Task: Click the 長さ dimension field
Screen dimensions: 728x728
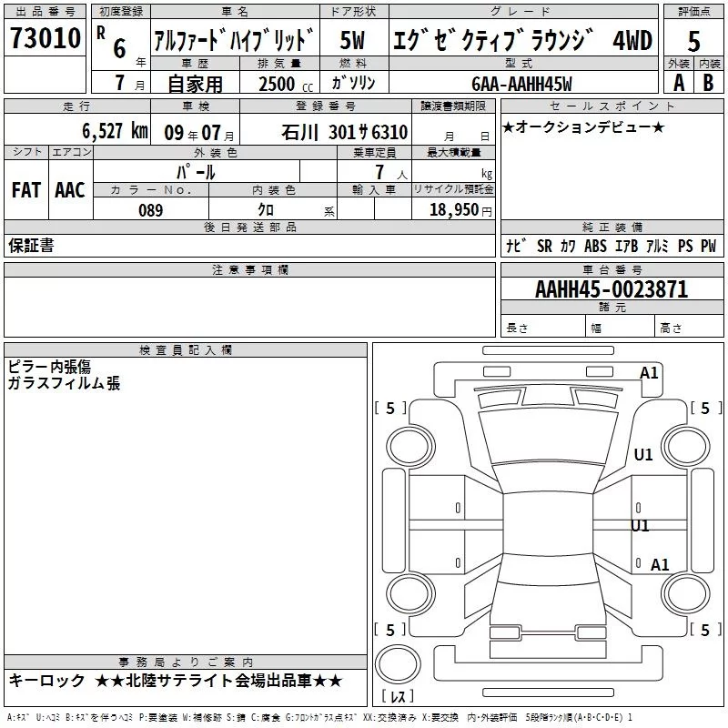Action: coord(542,328)
